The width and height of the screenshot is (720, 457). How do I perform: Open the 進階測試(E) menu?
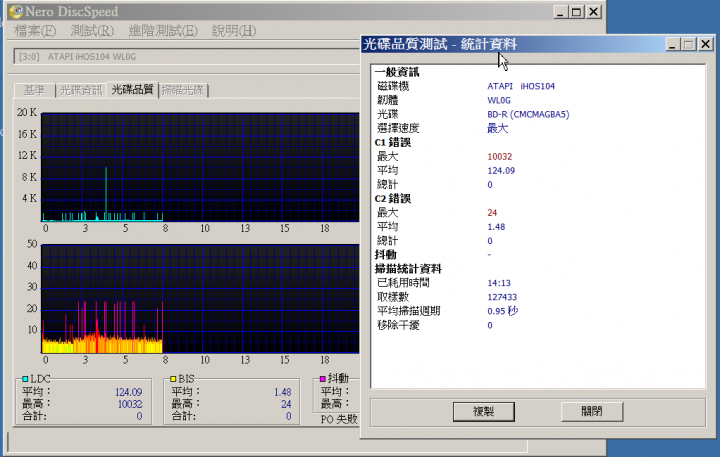163,31
